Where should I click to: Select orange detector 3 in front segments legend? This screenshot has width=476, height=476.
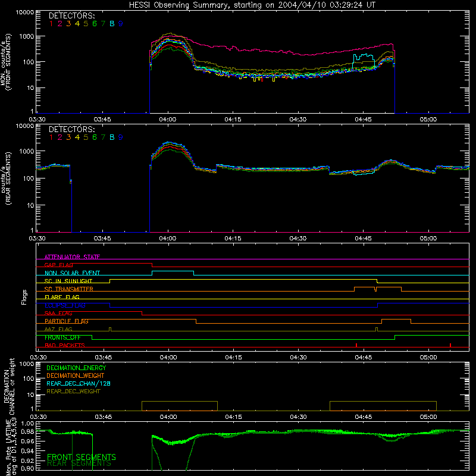pos(68,24)
